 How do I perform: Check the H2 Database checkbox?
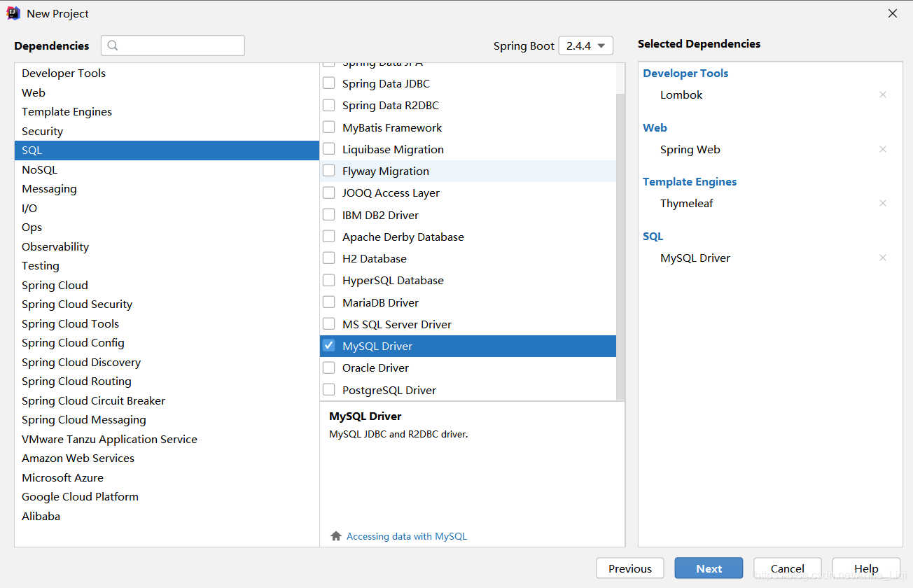point(328,258)
